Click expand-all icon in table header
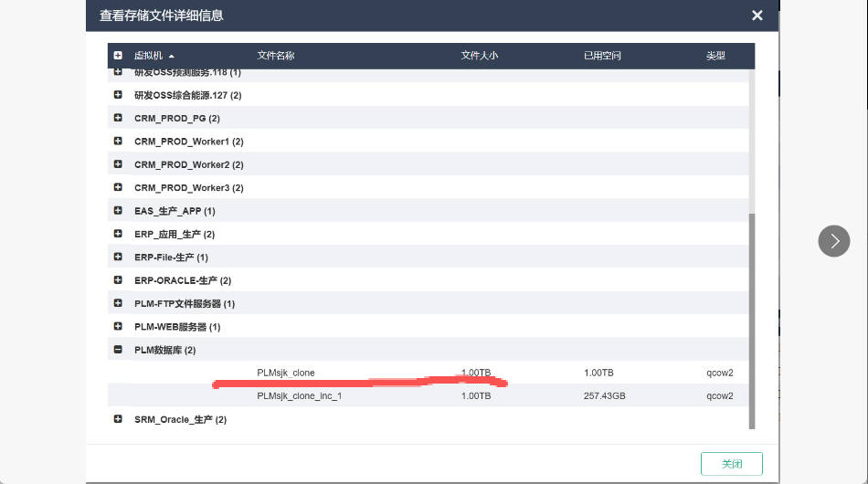The image size is (868, 484). click(118, 56)
